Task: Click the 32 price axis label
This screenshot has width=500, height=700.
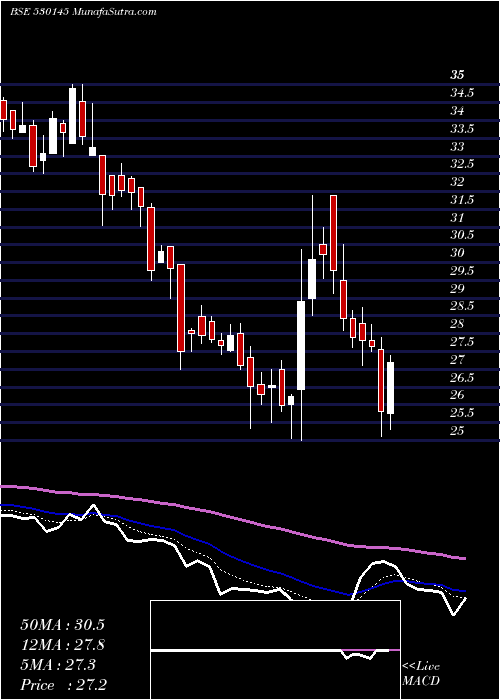Action: [x=457, y=182]
